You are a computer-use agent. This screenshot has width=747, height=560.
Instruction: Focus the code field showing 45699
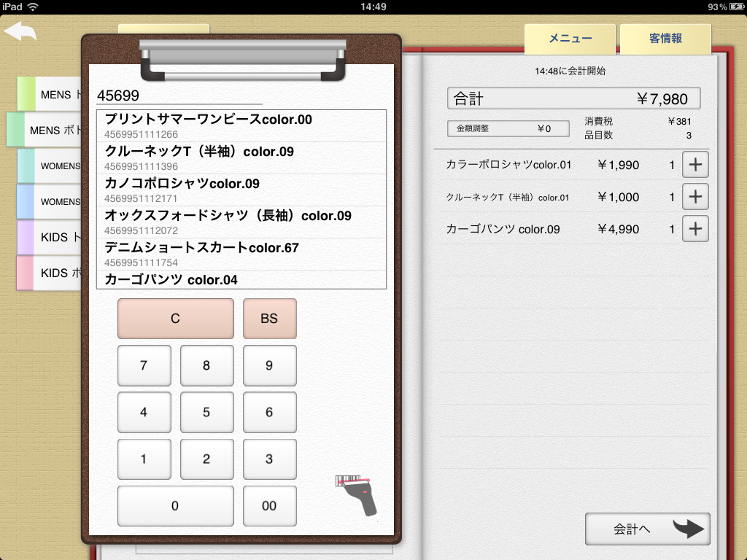[x=179, y=96]
